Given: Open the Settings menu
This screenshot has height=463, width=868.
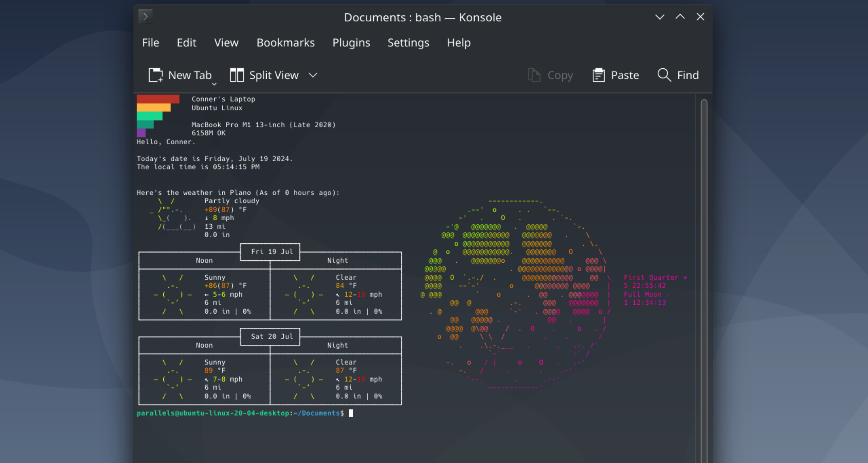Looking at the screenshot, I should click(x=408, y=42).
